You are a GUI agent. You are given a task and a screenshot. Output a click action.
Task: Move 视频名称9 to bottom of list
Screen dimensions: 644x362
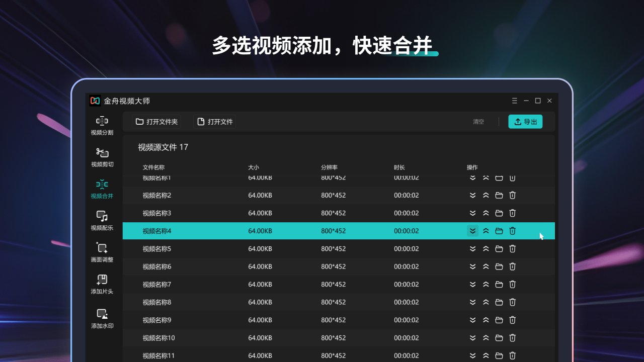(x=472, y=320)
